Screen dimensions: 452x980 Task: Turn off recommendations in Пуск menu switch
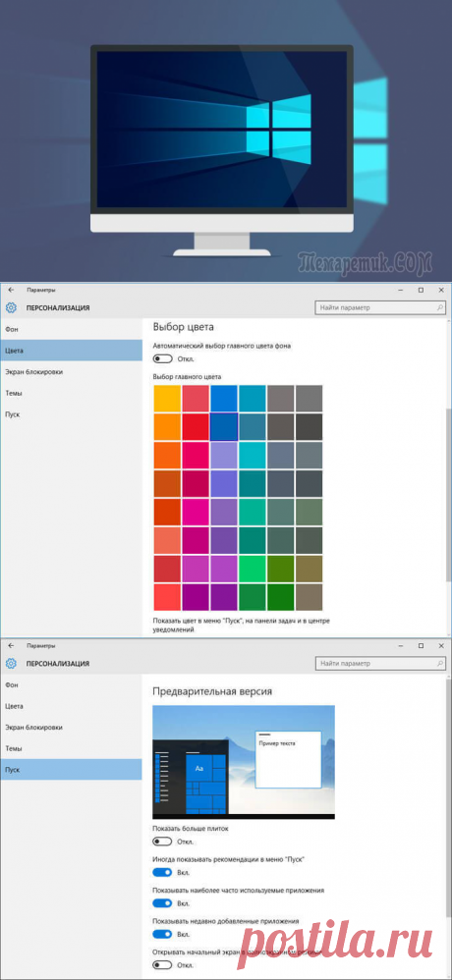click(x=162, y=872)
